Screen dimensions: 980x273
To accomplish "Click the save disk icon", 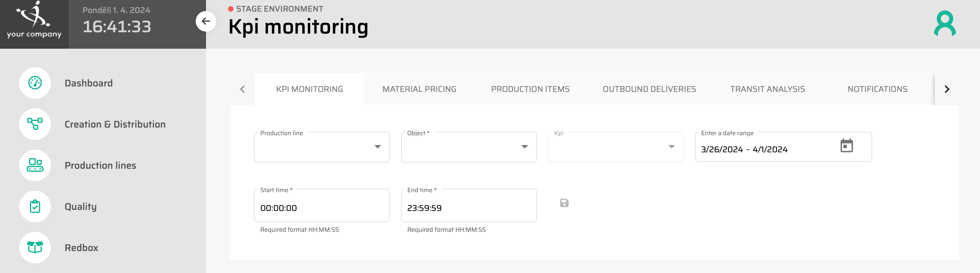I will (564, 203).
